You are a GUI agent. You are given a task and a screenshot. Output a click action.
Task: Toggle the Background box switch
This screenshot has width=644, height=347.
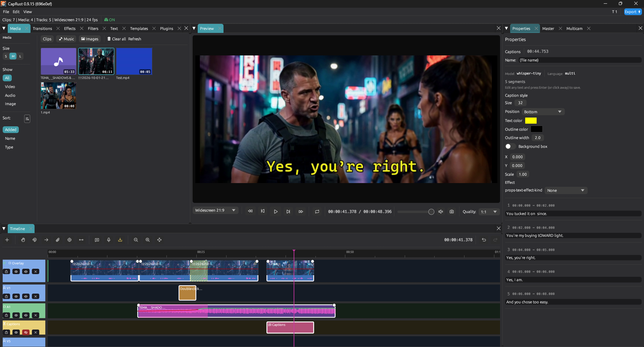tap(510, 146)
